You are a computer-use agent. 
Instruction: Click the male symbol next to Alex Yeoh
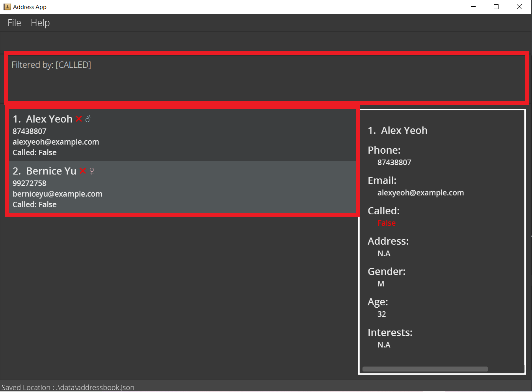tap(88, 119)
